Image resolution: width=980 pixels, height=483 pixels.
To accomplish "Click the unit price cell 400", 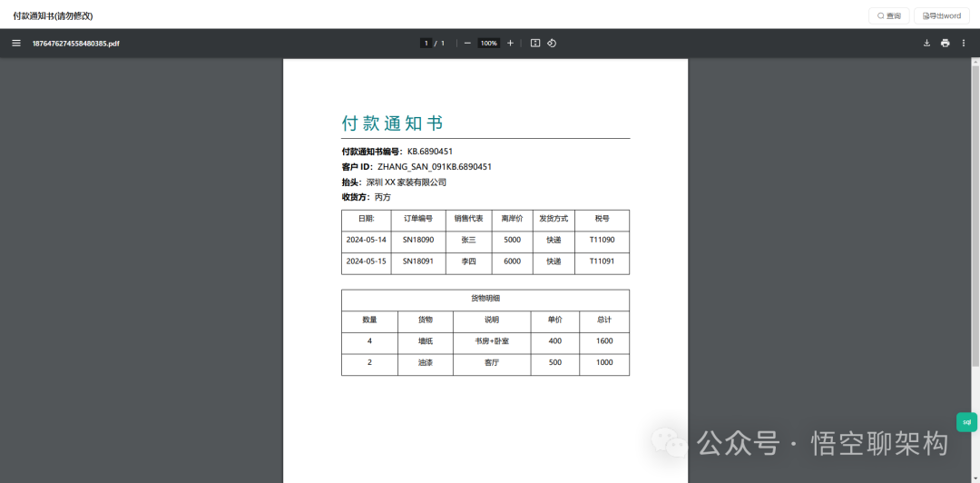I will point(555,341).
